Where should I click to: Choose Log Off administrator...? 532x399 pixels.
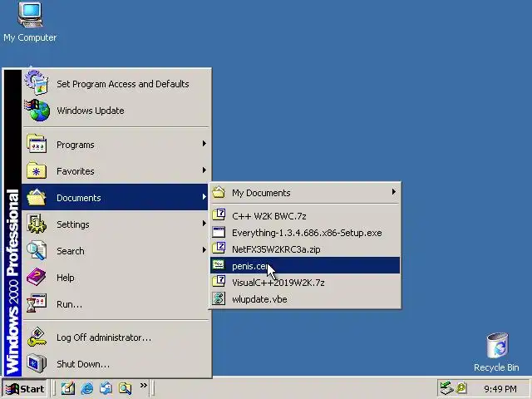coord(116,337)
